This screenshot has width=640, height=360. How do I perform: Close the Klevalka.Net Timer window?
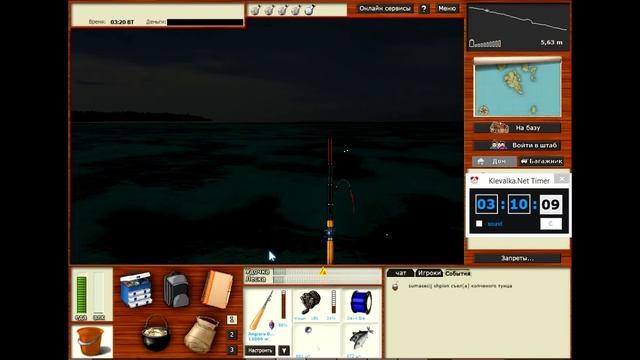[x=562, y=179]
